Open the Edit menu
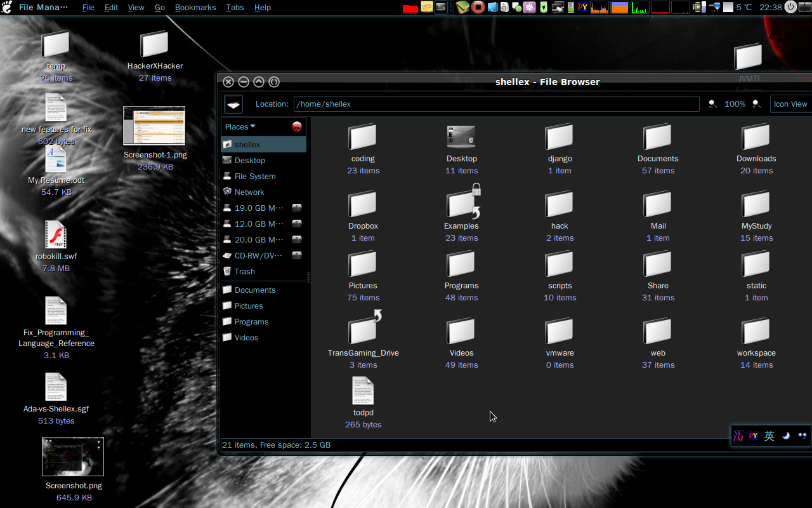Image resolution: width=812 pixels, height=508 pixels. coord(111,8)
